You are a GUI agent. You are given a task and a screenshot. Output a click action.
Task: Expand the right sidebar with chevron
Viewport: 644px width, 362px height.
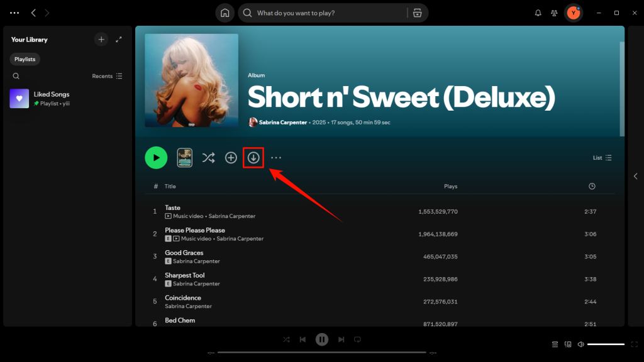point(635,176)
